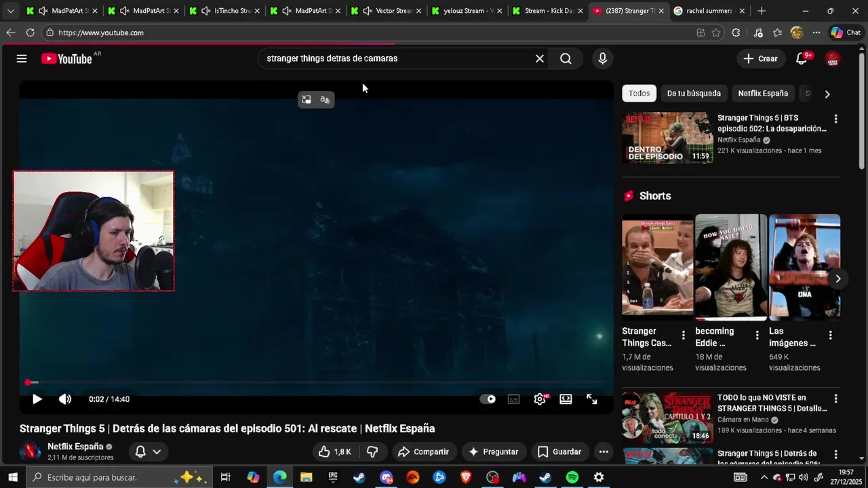Toggle the autoplay switch in the player
The width and height of the screenshot is (868, 488).
(x=488, y=399)
